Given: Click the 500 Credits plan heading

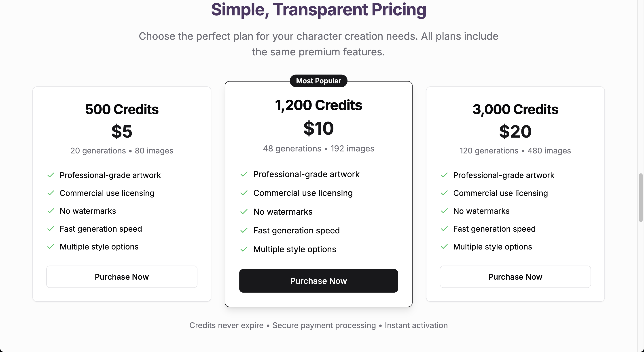Looking at the screenshot, I should tap(122, 109).
